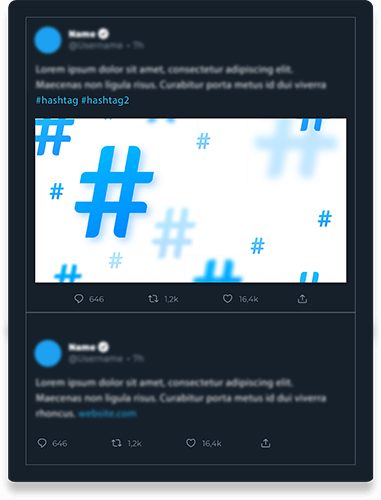Open the #hashtag link
The image size is (381, 500).
[x=57, y=100]
